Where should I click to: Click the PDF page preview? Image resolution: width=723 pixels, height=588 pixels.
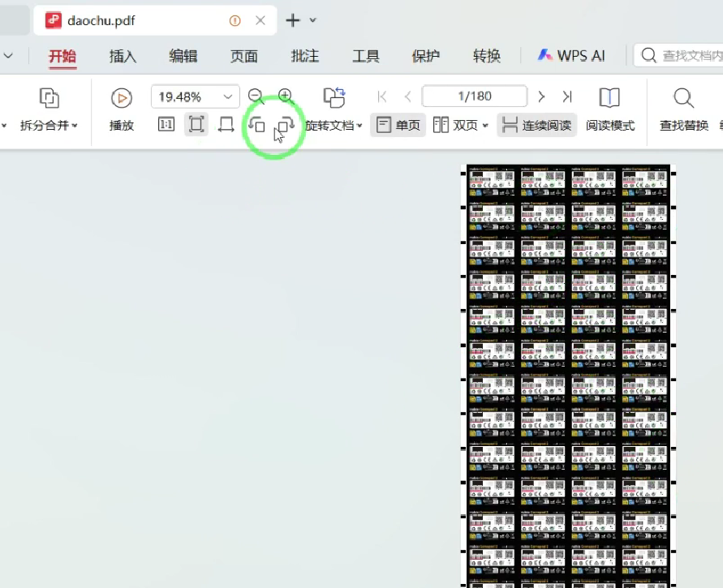pyautogui.click(x=568, y=376)
